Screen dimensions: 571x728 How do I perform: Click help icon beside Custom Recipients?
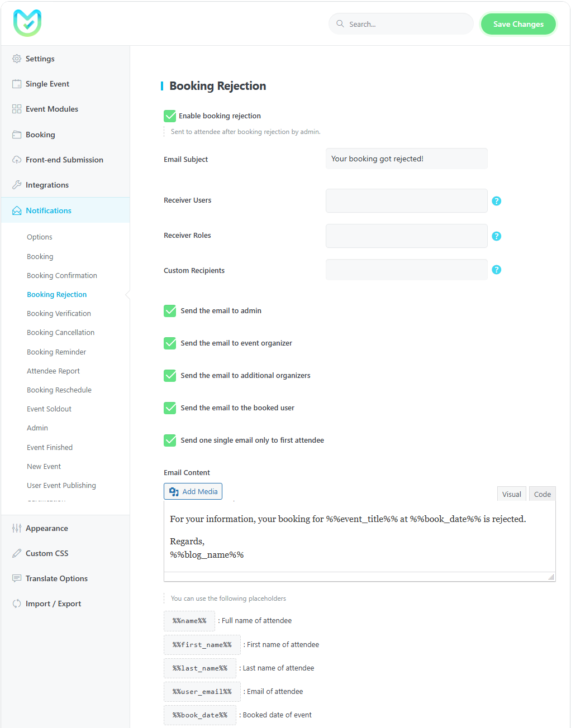(496, 270)
